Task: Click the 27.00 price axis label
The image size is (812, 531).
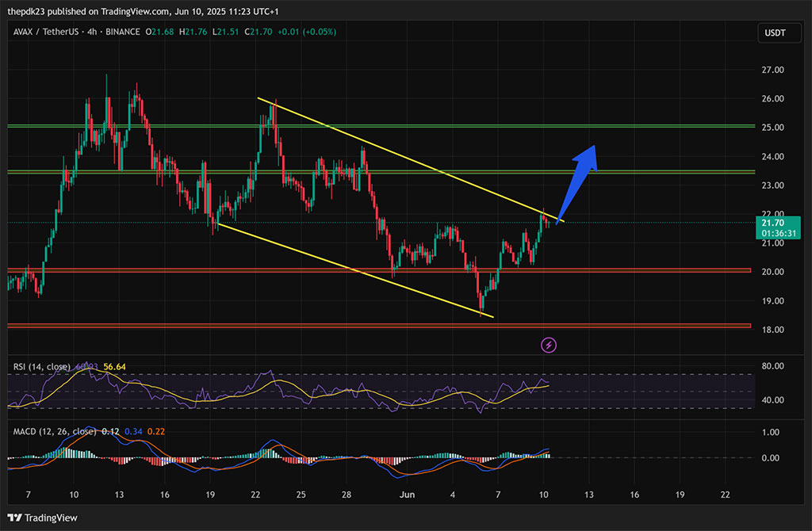Action: tap(772, 70)
